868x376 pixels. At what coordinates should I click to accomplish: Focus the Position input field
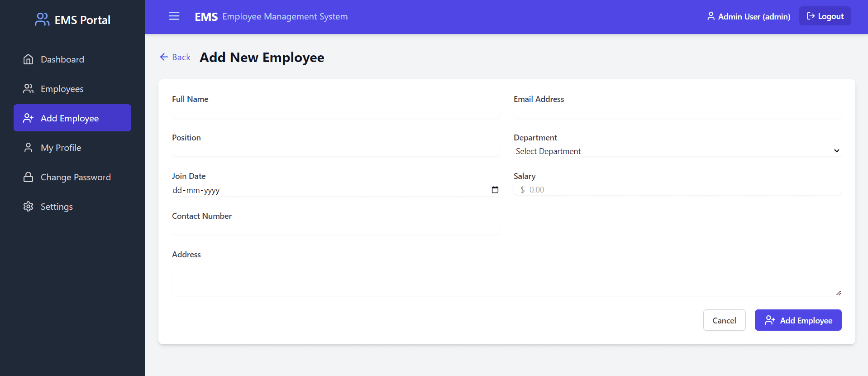coord(336,151)
